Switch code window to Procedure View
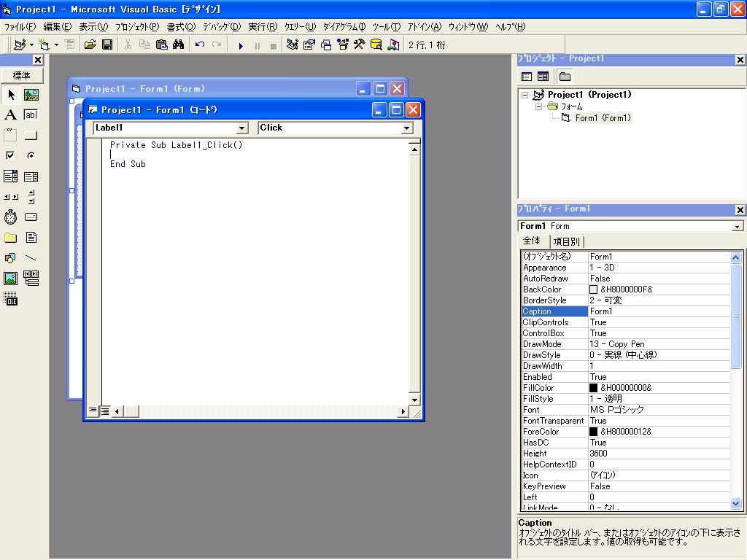 (93, 410)
